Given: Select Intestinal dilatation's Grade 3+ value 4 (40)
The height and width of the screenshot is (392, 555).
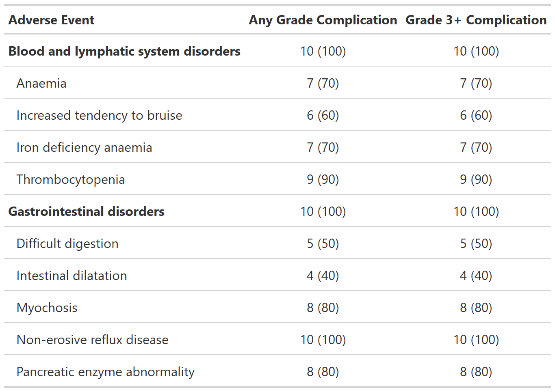Looking at the screenshot, I should click(476, 276).
